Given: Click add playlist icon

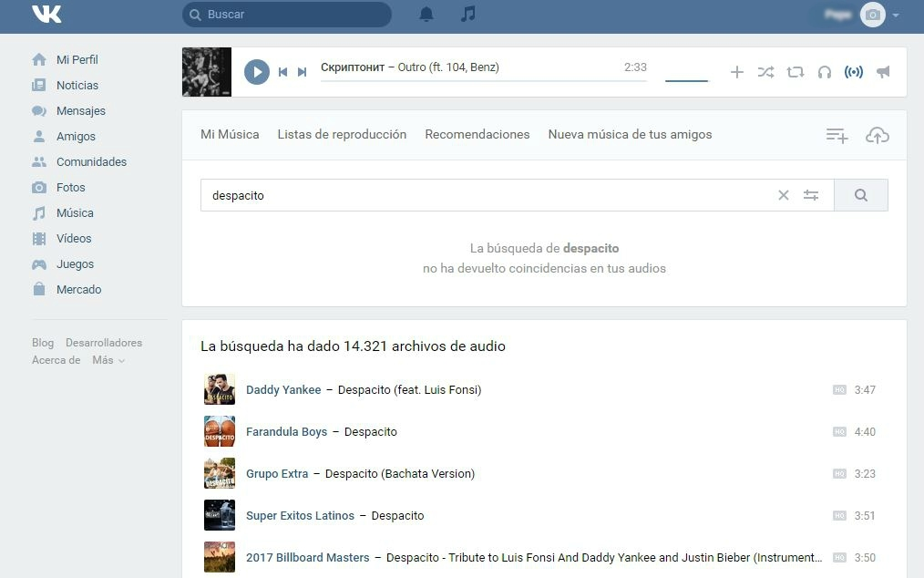Looking at the screenshot, I should [837, 136].
